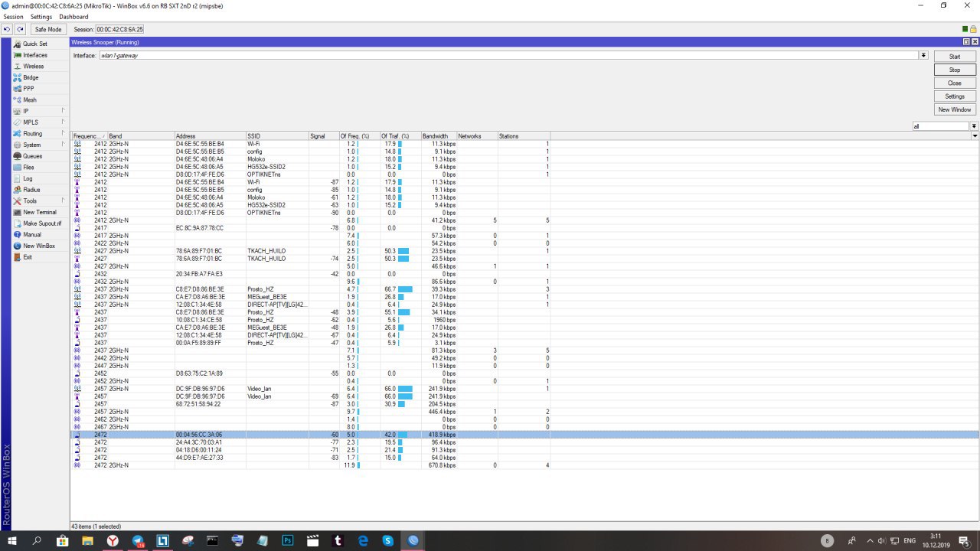Open the Photoshop taskbar icon

(x=288, y=540)
